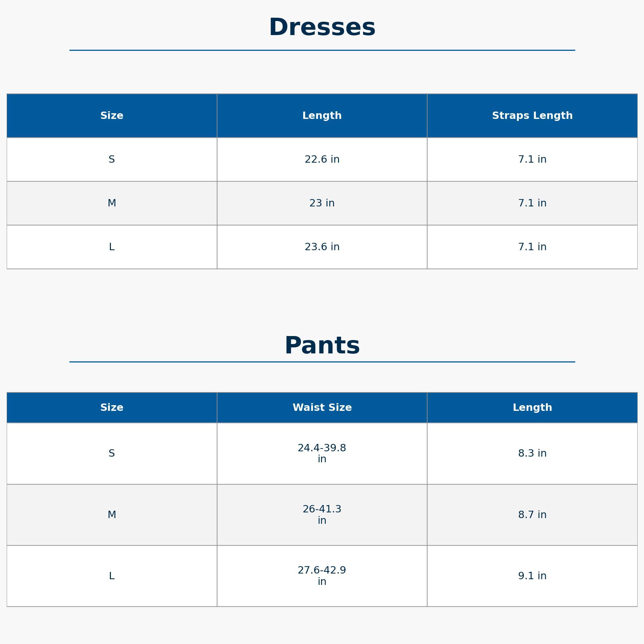The image size is (644, 644).
Task: Select the Straps Length column header
Action: tap(532, 116)
